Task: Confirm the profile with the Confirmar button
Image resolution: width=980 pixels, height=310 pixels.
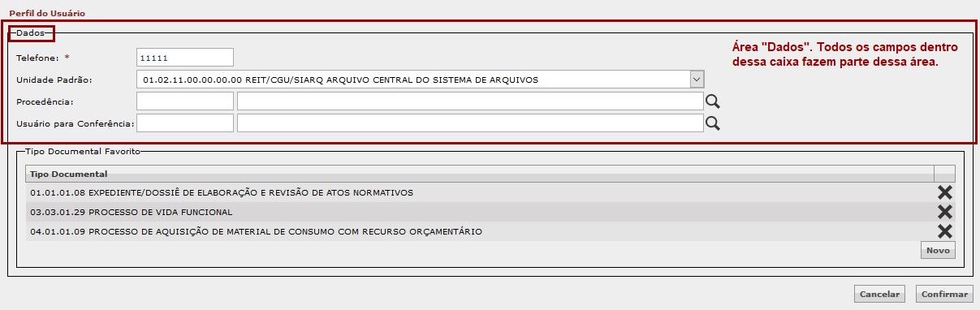Action: coord(944,294)
